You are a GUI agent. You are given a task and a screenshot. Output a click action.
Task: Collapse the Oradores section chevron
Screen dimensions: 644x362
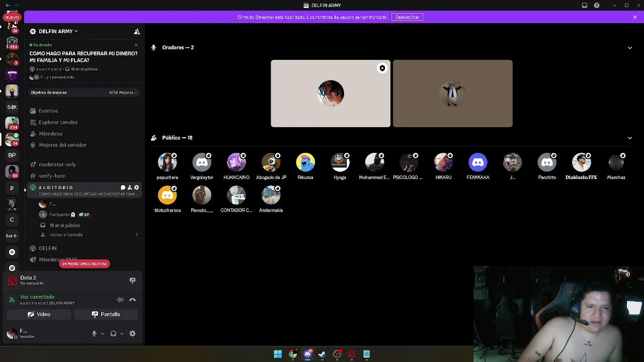pos(630,48)
